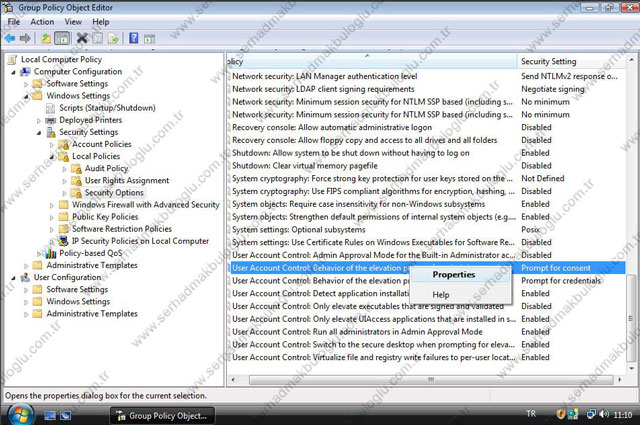The image size is (640, 425).
Task: Select Windows Settings under User Configuration
Action: [x=78, y=302]
